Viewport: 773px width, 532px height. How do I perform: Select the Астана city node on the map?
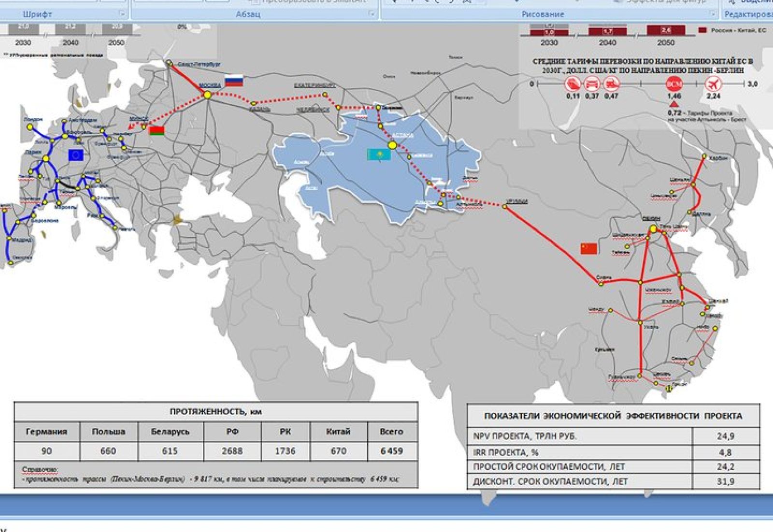coord(392,145)
